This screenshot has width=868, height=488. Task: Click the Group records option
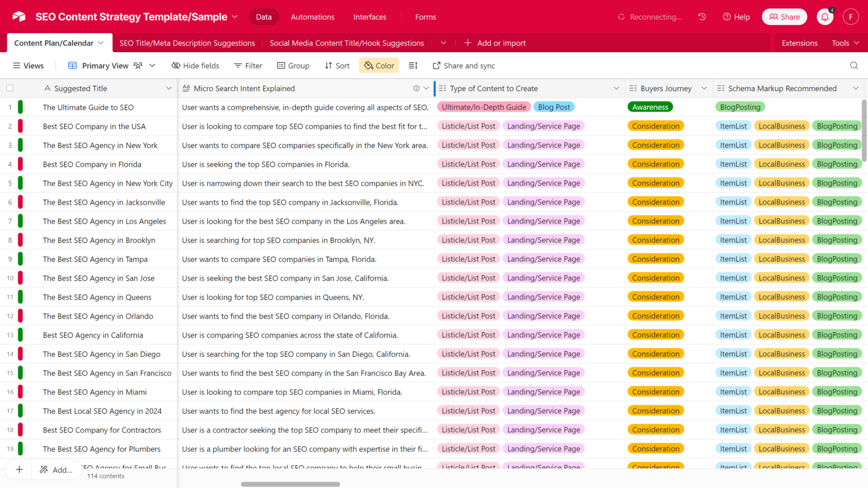click(293, 66)
